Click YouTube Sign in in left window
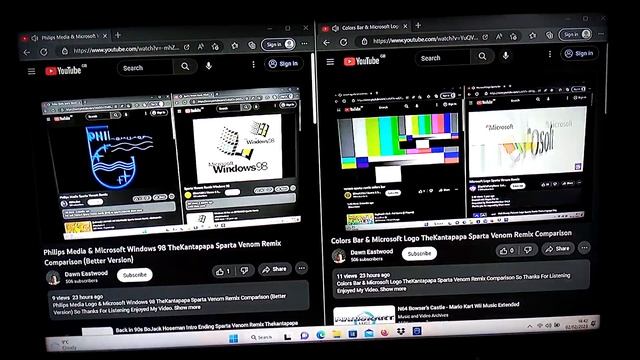640x360 pixels. coord(284,64)
